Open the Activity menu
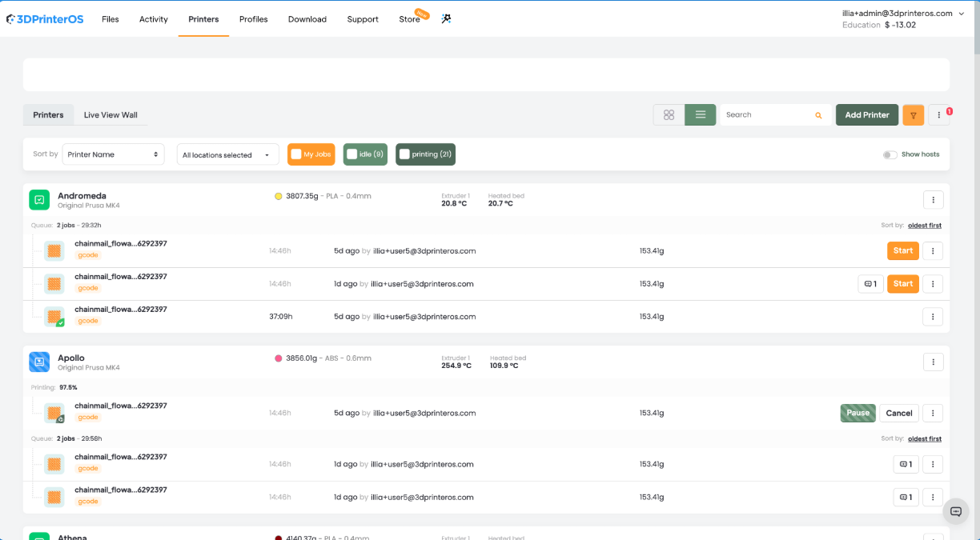The width and height of the screenshot is (980, 540). pos(154,19)
